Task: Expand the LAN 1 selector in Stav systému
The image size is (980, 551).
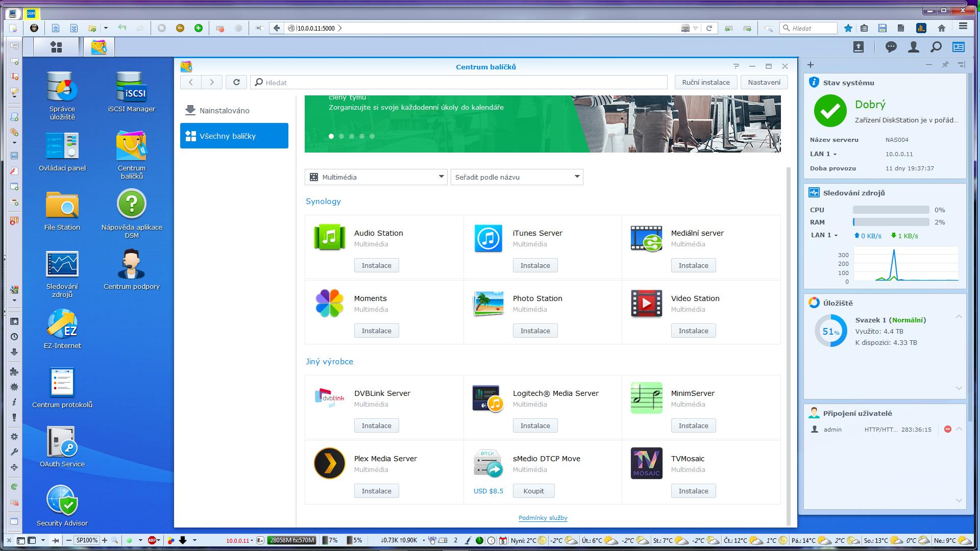Action: 823,154
